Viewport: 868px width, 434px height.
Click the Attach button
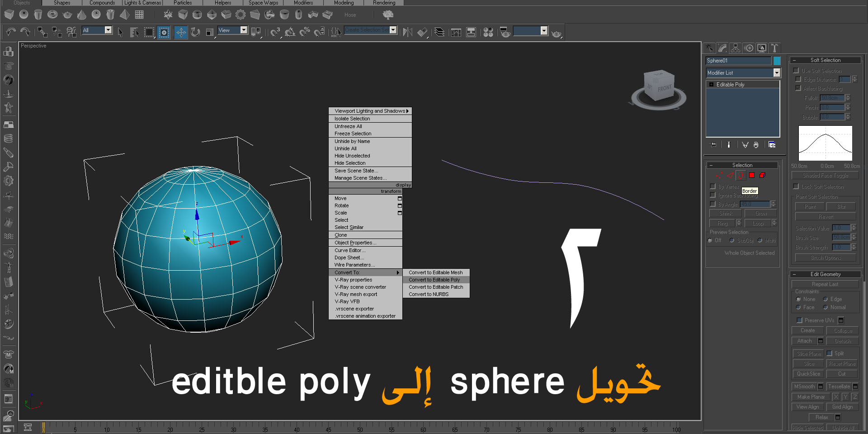(804, 341)
